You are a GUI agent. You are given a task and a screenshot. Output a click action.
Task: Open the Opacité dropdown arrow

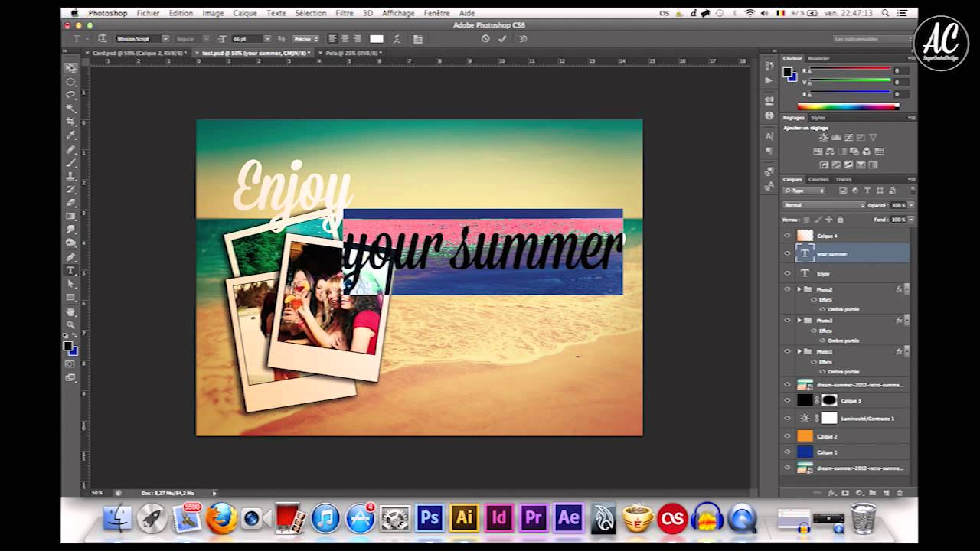(x=910, y=205)
